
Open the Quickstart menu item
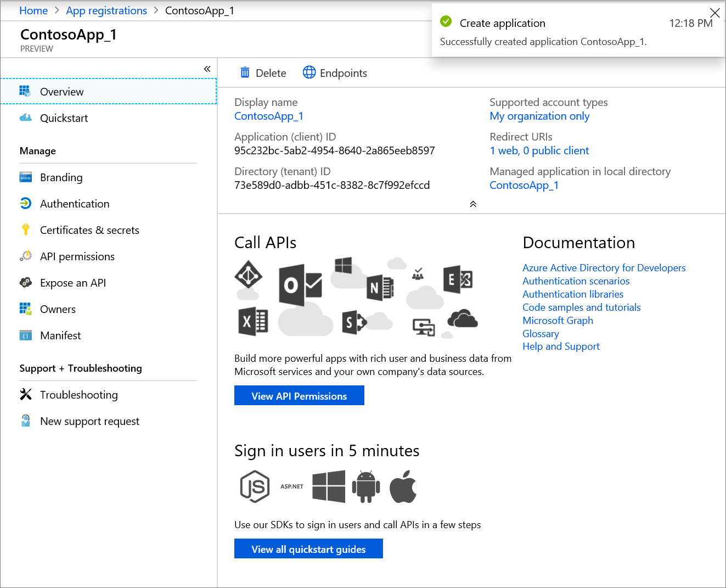[x=109, y=118]
